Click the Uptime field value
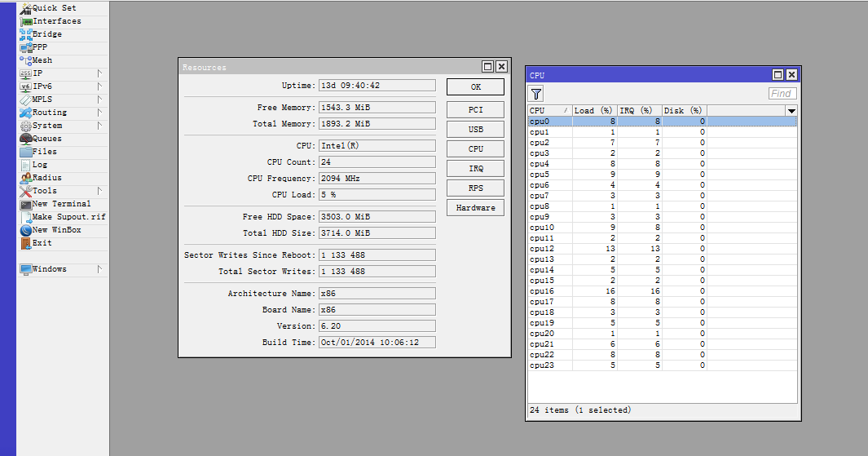The height and width of the screenshot is (456, 868). (x=377, y=86)
